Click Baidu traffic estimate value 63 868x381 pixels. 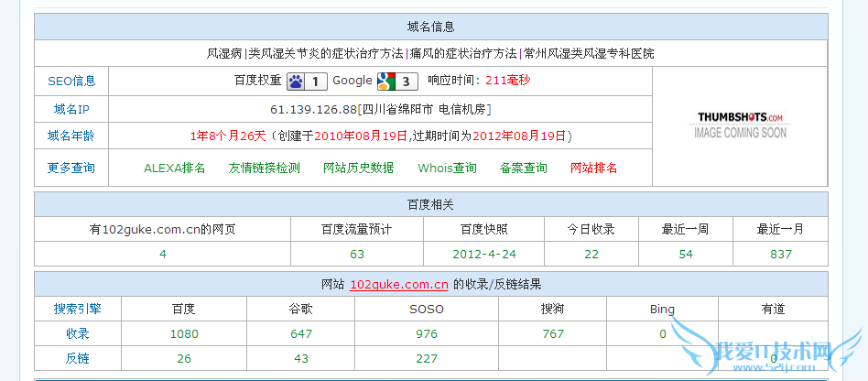(357, 255)
